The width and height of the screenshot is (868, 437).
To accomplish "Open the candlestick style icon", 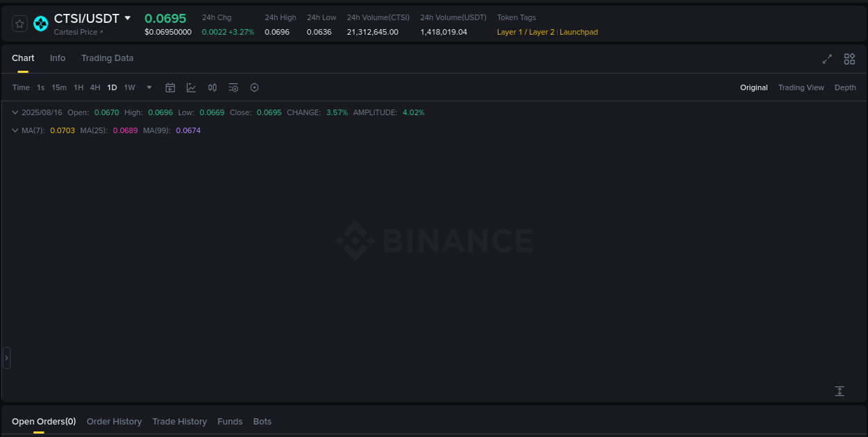I will pyautogui.click(x=212, y=87).
